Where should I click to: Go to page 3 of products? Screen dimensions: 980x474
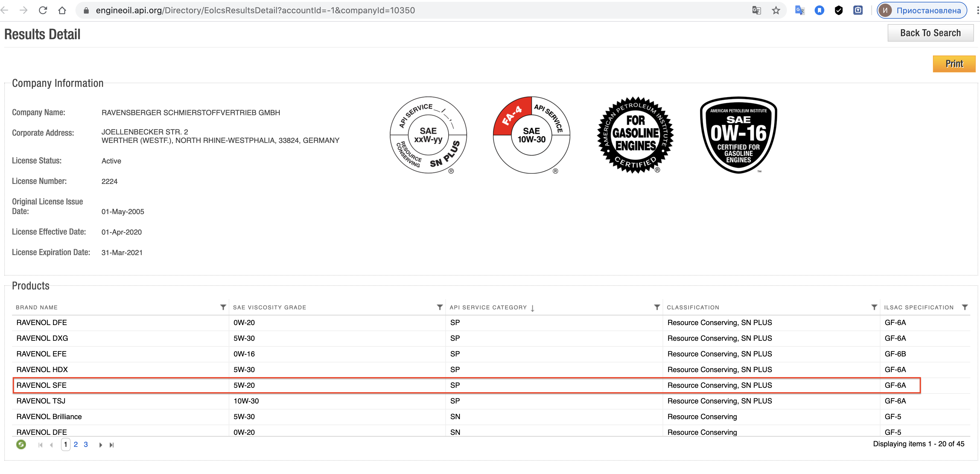click(86, 444)
